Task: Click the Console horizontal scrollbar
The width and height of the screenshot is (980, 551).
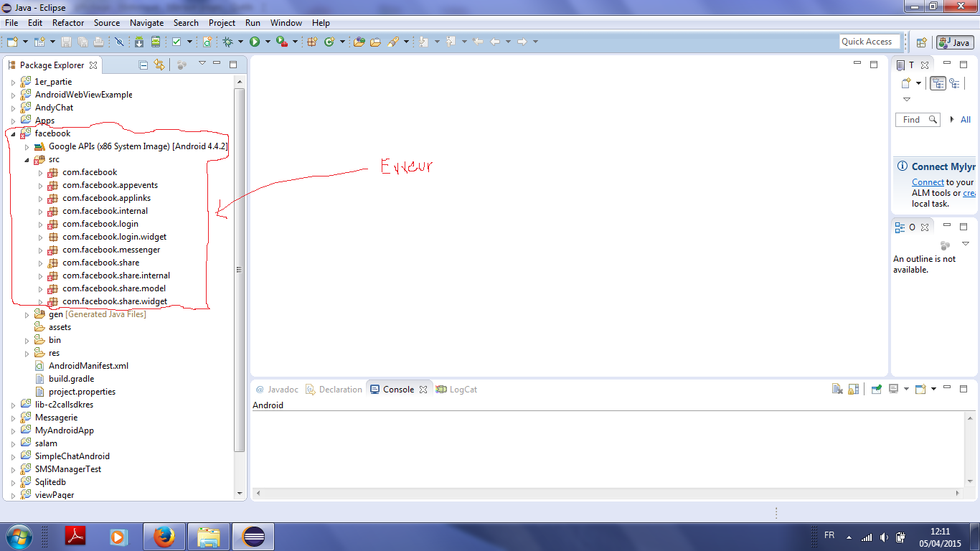Action: pos(608,494)
